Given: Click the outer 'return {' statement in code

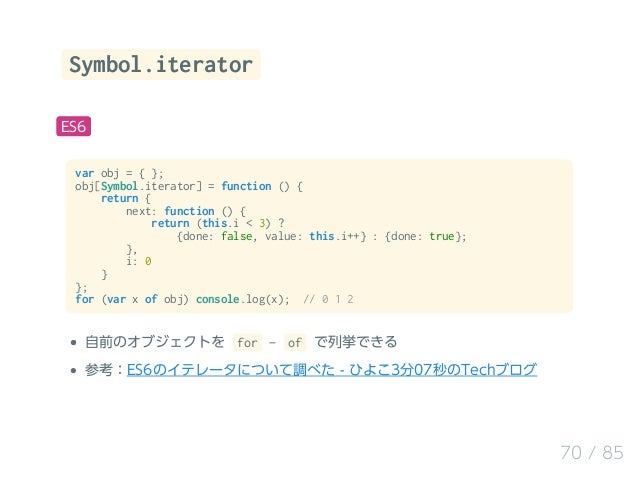Looking at the screenshot, I should 126,199.
